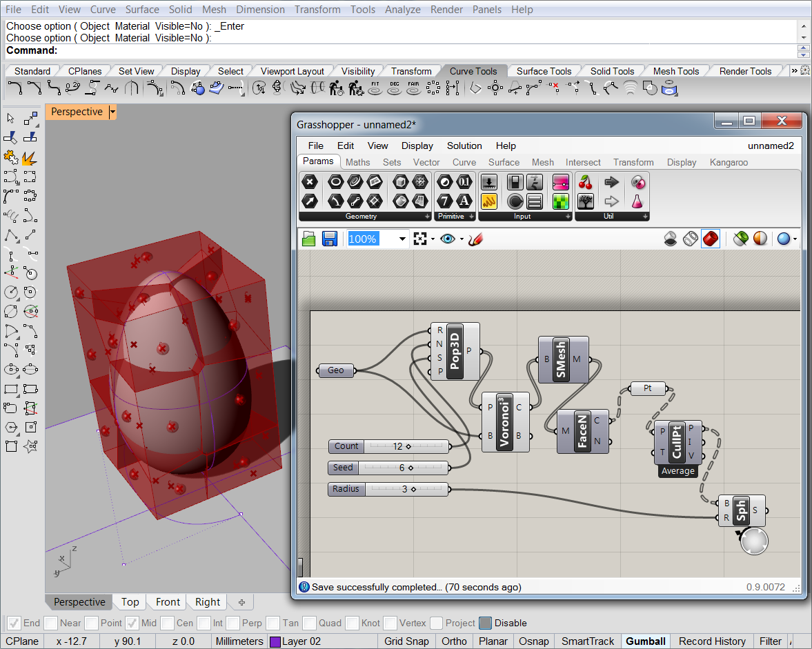Click the Save file icon in Grasshopper
The image size is (812, 649).
329,239
